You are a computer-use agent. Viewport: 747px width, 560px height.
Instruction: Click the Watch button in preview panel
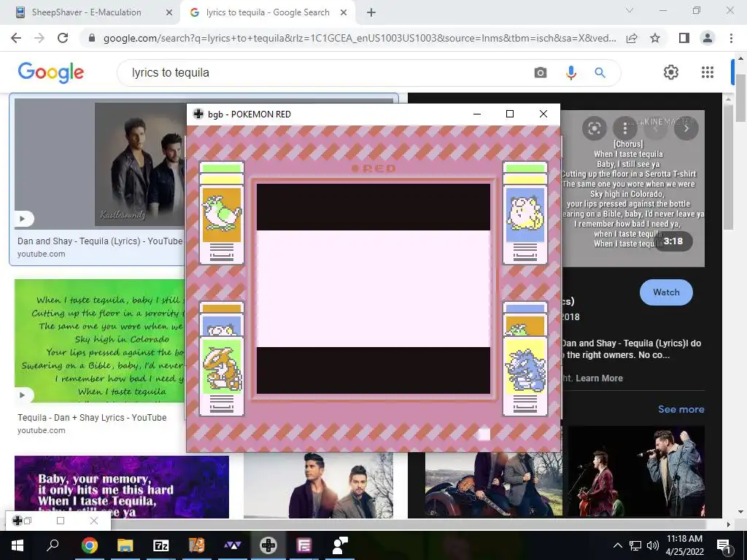pos(666,292)
